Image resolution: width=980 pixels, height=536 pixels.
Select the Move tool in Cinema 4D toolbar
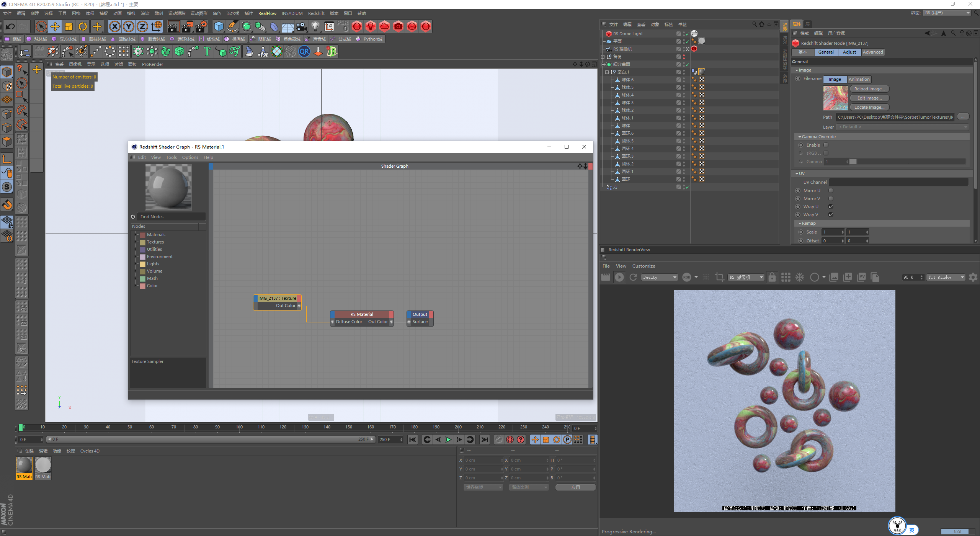click(x=55, y=26)
